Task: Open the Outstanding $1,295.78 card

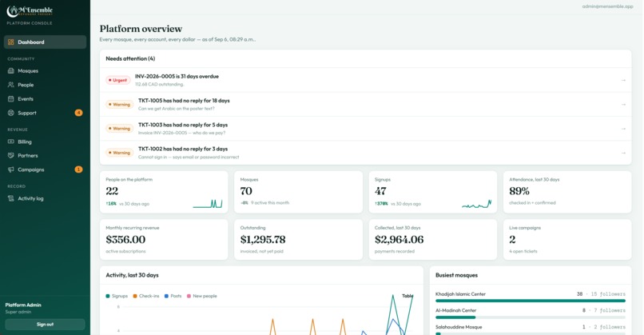Action: [x=298, y=240]
